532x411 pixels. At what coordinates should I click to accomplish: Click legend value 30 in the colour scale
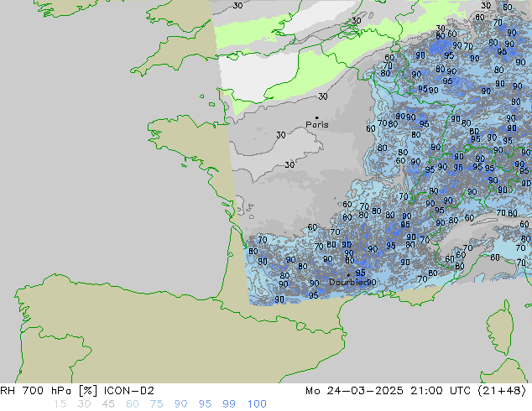pyautogui.click(x=84, y=404)
